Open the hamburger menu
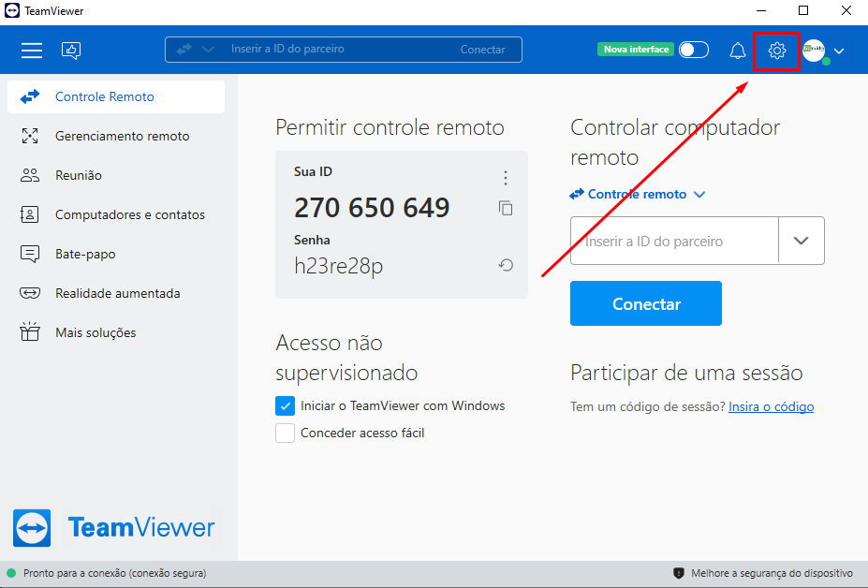Viewport: 868px width, 588px height. click(32, 51)
